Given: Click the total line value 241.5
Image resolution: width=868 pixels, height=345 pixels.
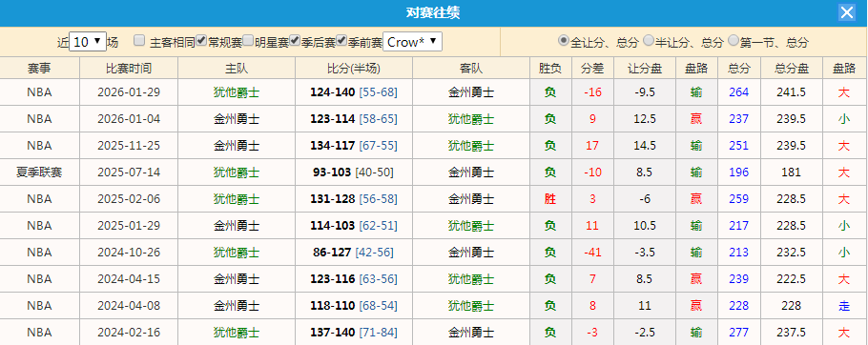Looking at the screenshot, I should [x=791, y=92].
